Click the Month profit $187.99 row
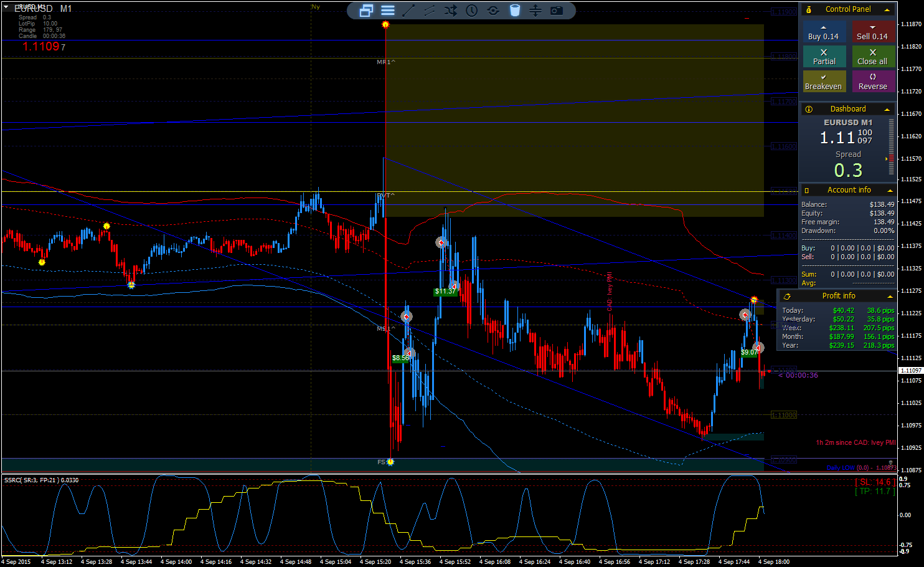Viewport: 924px width, 567px height. pyautogui.click(x=838, y=336)
